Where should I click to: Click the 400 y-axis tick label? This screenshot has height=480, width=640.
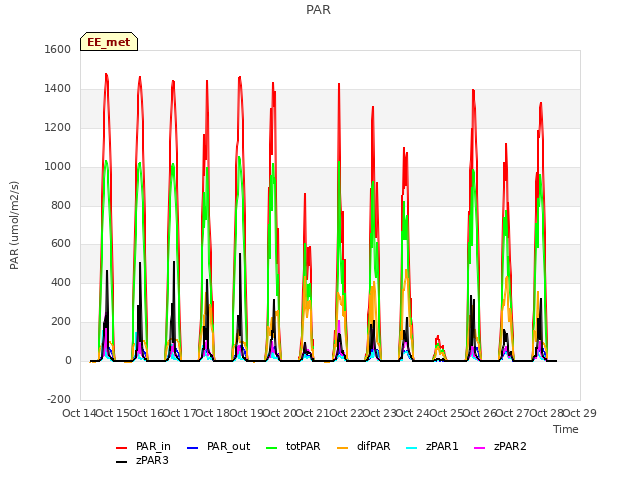pyautogui.click(x=61, y=282)
